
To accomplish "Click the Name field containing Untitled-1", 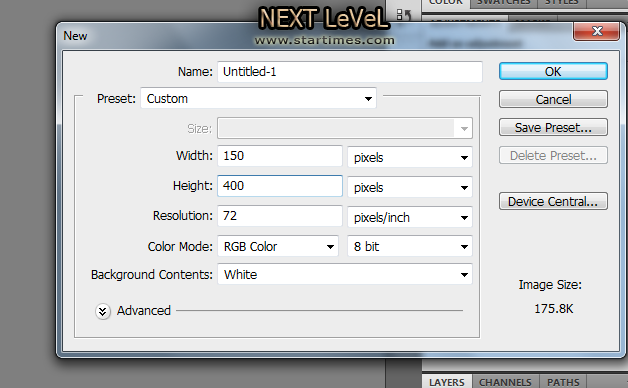I will [x=350, y=72].
